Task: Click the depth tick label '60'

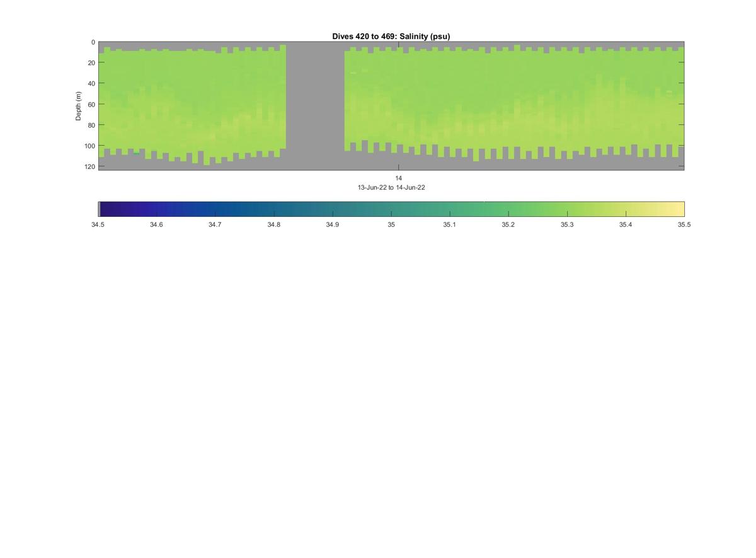Action: pos(91,105)
